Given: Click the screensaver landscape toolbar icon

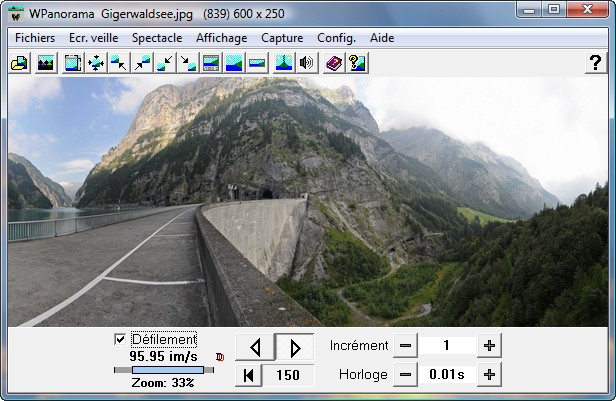Looking at the screenshot, I should [x=46, y=63].
